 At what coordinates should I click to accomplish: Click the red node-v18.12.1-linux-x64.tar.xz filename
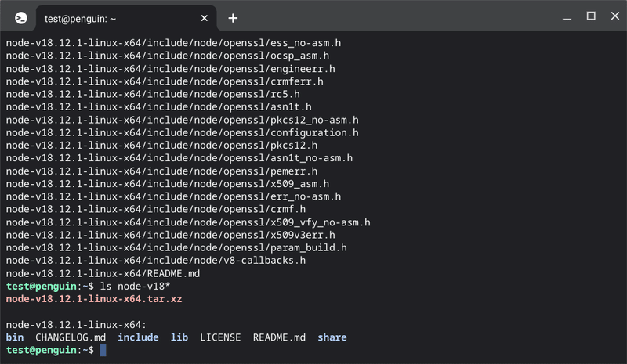[94, 299]
